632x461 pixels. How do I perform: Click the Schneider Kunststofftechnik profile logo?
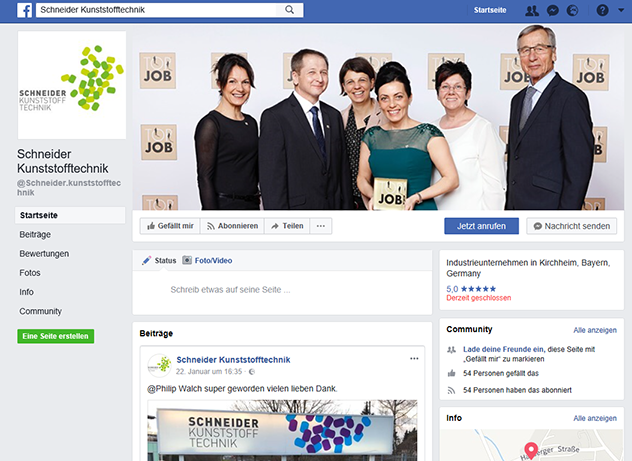pos(72,85)
